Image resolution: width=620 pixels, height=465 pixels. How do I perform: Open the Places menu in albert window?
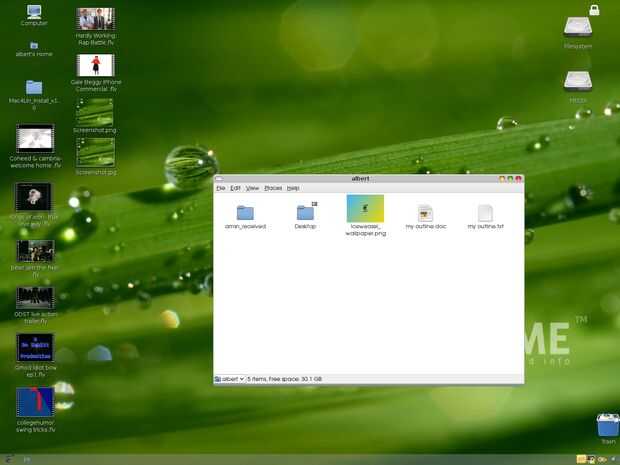pos(273,188)
